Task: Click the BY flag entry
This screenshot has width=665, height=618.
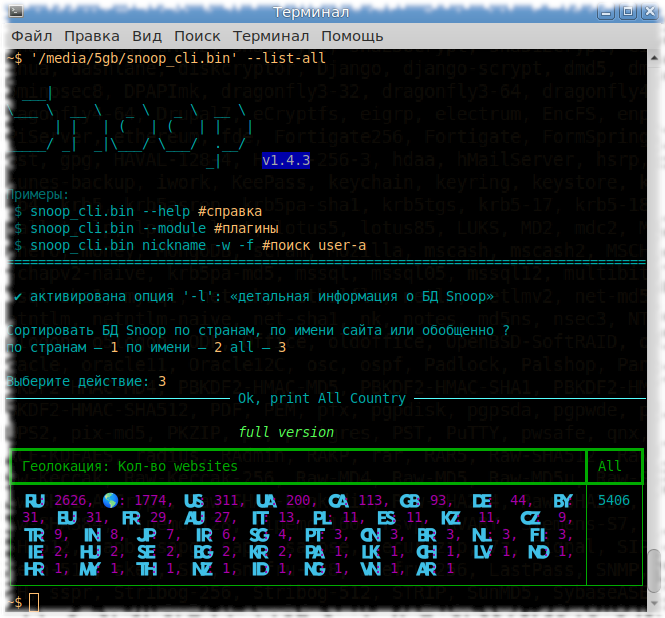Action: (x=563, y=501)
